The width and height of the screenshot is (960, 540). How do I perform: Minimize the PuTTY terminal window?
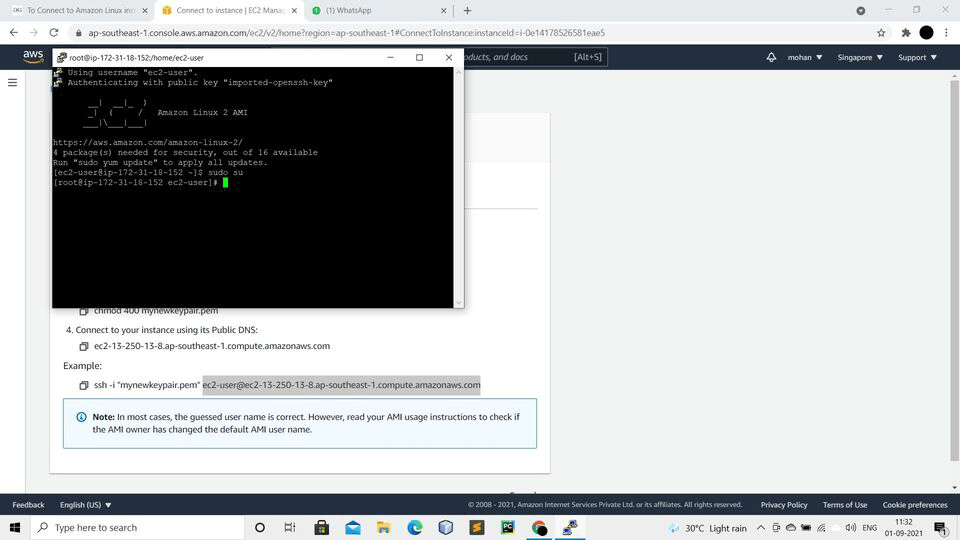tap(390, 58)
